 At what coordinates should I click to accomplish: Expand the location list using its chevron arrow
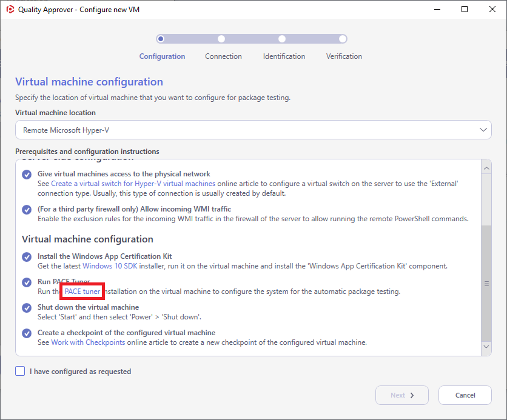pos(483,130)
